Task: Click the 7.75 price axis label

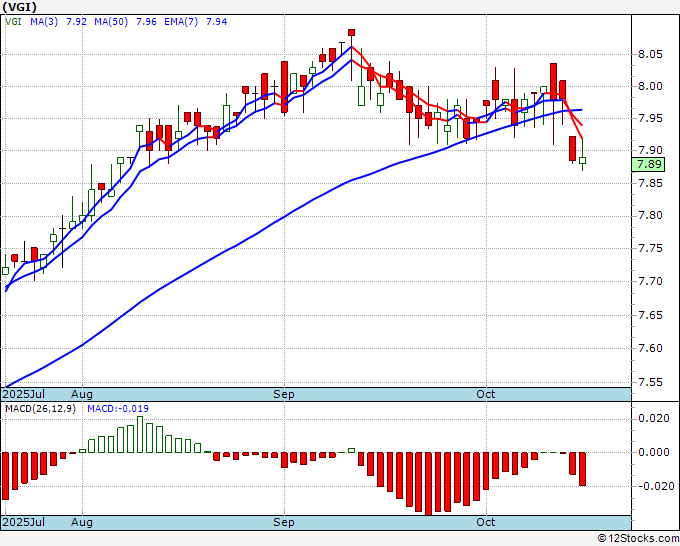Action: point(651,248)
